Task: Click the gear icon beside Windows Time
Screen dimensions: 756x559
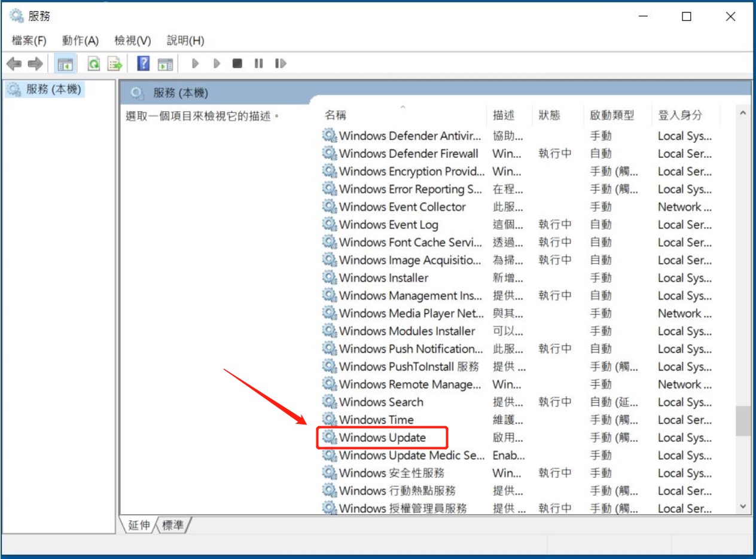Action: (x=330, y=420)
